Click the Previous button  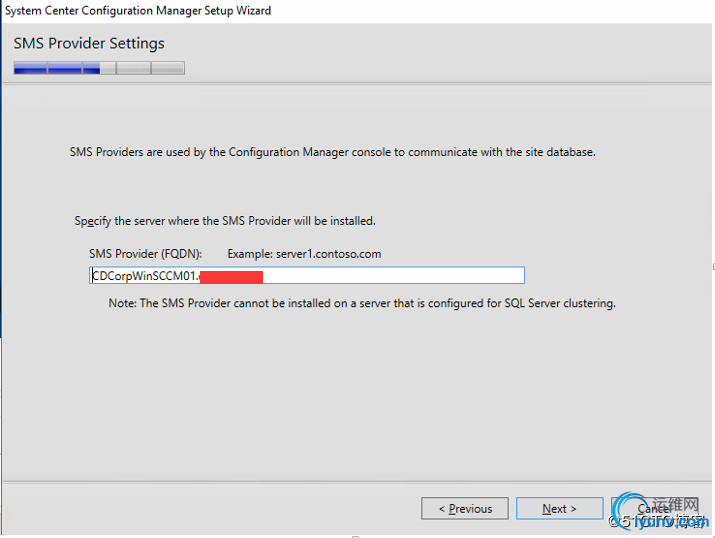[x=465, y=508]
